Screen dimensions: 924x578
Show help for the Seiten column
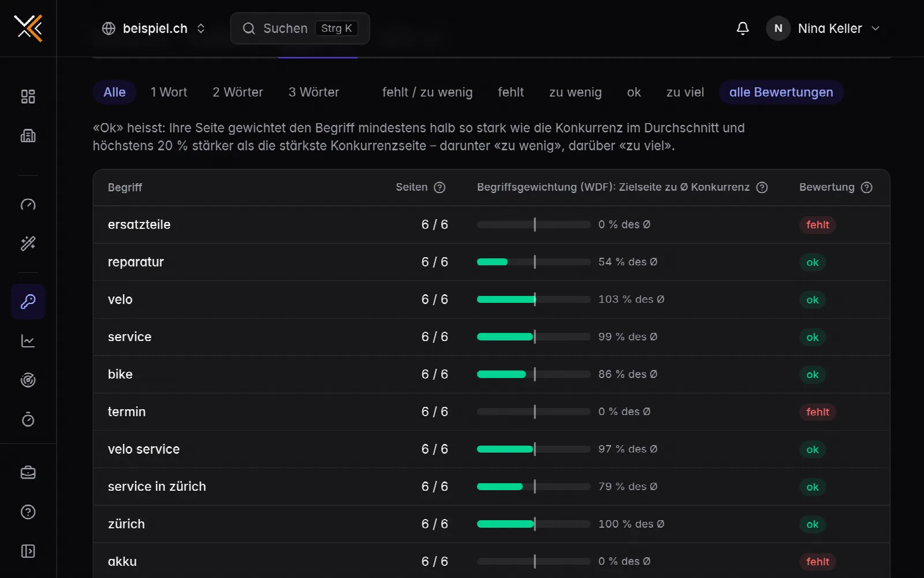[x=439, y=187]
